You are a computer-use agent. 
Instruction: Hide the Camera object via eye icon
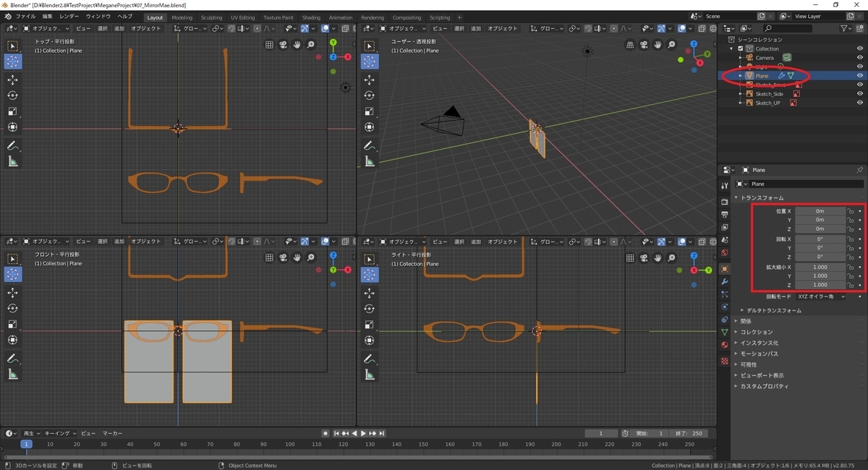860,57
